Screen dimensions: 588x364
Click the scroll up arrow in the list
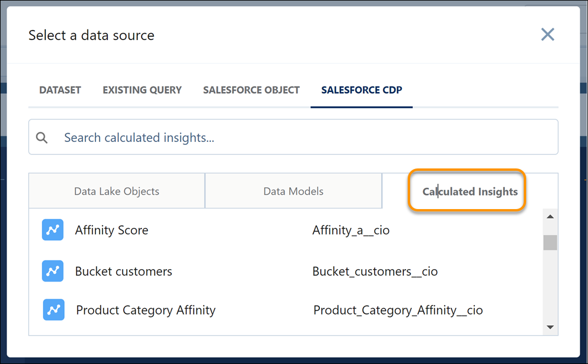pyautogui.click(x=550, y=217)
